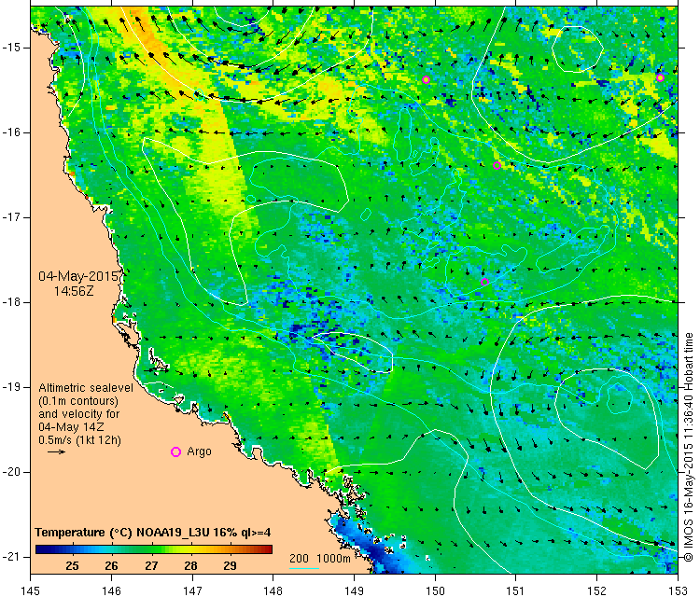
Task: Click the temperature color bar legend
Action: click(x=154, y=549)
